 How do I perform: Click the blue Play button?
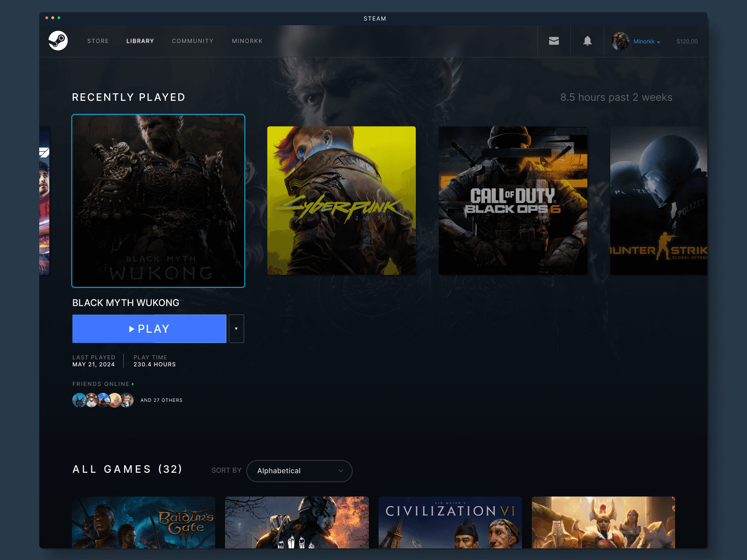click(x=149, y=329)
